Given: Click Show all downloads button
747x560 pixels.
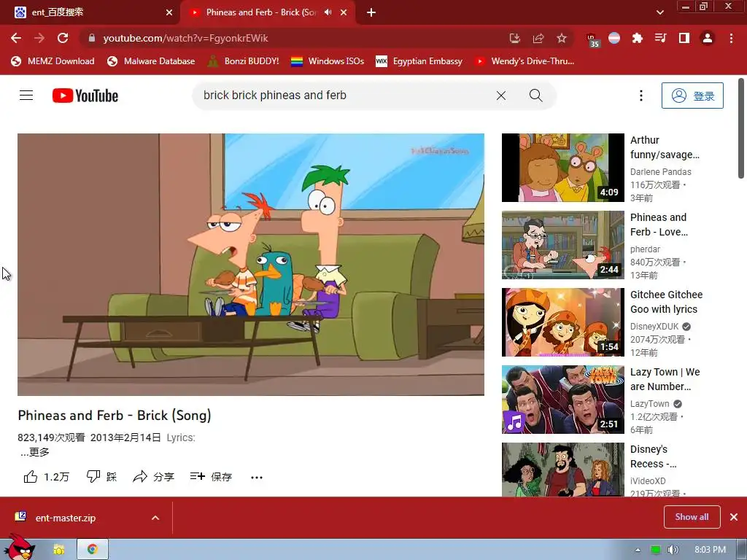Looking at the screenshot, I should click(692, 517).
